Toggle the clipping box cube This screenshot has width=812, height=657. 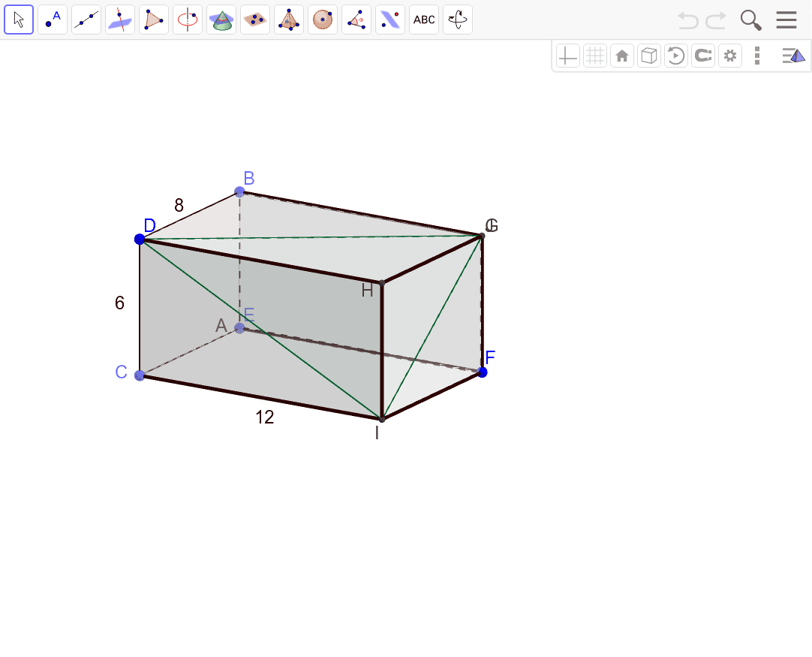tap(649, 56)
